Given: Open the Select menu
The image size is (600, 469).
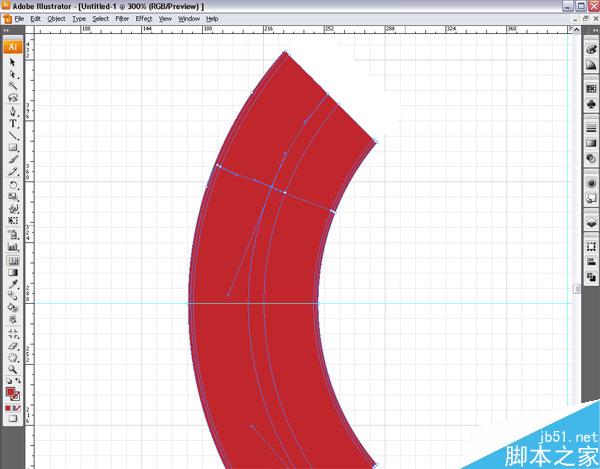Looking at the screenshot, I should coord(101,19).
